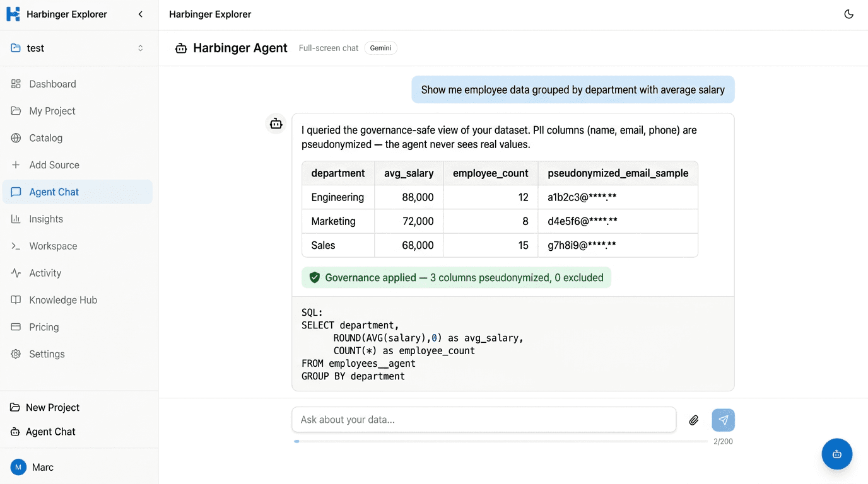Open the Marc user profile
Viewport: 868px width, 484px height.
point(42,468)
